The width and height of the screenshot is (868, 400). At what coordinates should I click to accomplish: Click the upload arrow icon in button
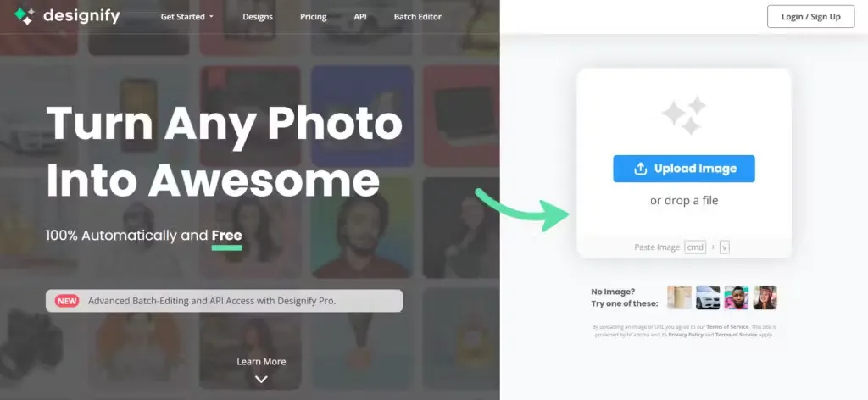pyautogui.click(x=641, y=169)
